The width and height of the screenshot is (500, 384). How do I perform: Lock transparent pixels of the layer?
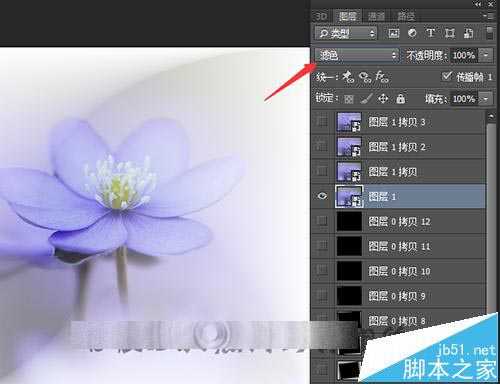click(x=349, y=99)
